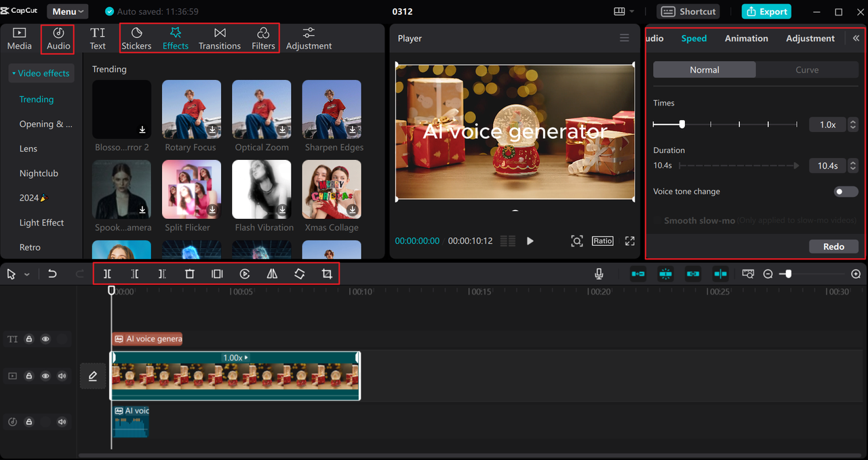This screenshot has height=460, width=868.
Task: Open the Menu dropdown
Action: [68, 12]
